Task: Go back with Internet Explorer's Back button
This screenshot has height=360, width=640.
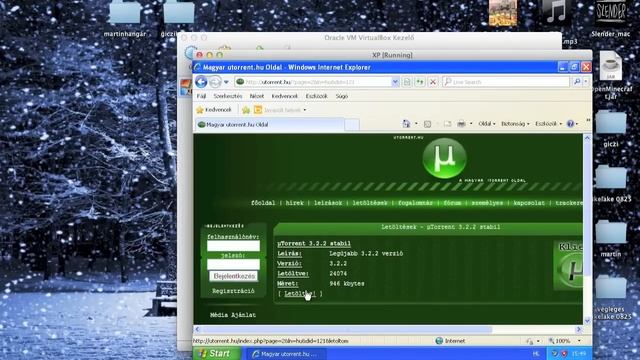Action: point(201,82)
